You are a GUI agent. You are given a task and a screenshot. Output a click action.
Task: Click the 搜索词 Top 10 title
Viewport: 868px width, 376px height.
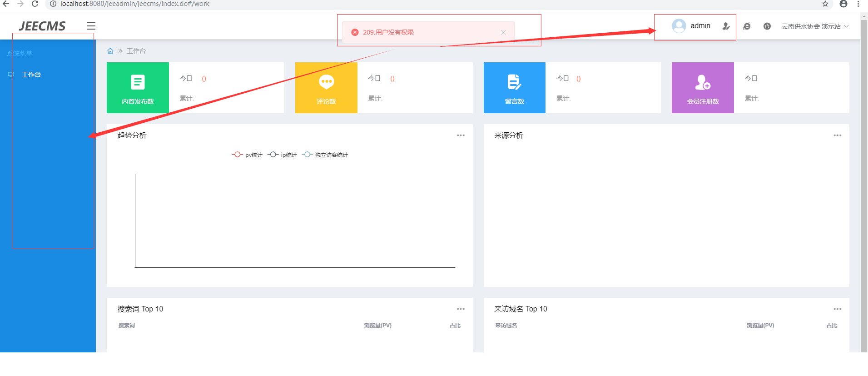[140, 309]
